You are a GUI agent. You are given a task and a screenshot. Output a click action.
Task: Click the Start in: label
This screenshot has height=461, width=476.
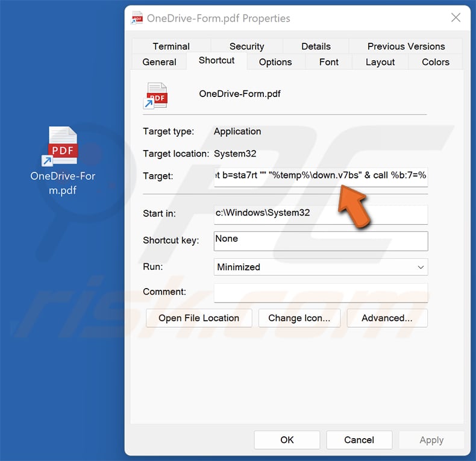(160, 213)
